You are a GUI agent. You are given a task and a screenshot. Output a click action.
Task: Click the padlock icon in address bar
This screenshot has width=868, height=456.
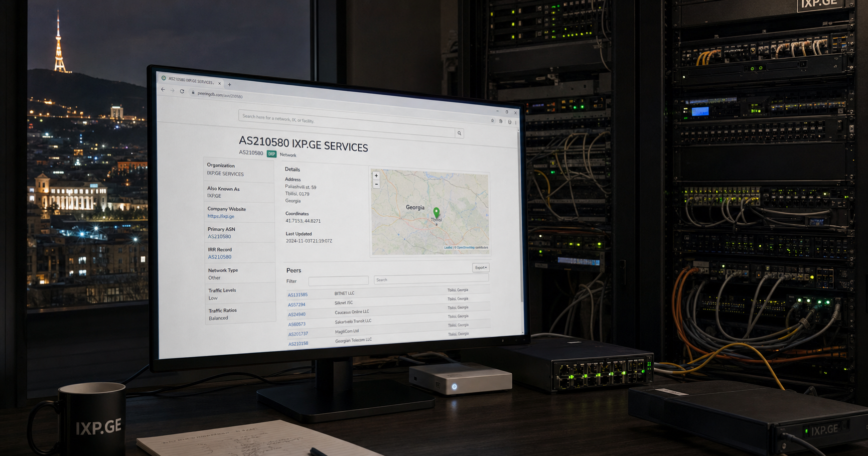[193, 92]
